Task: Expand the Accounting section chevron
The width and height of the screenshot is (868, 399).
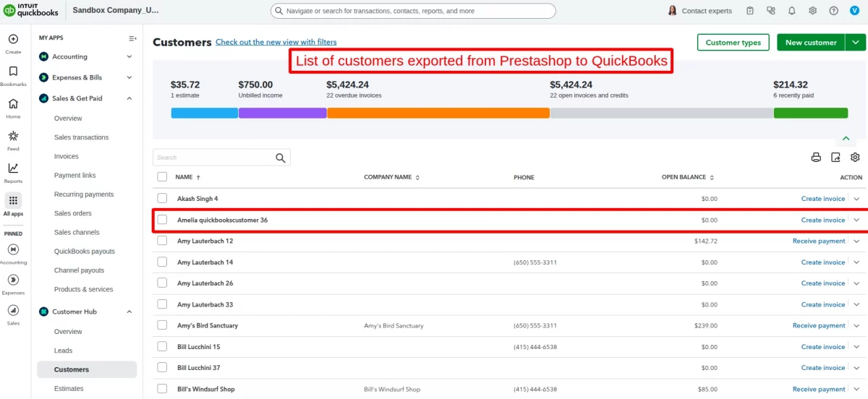Action: click(x=129, y=56)
